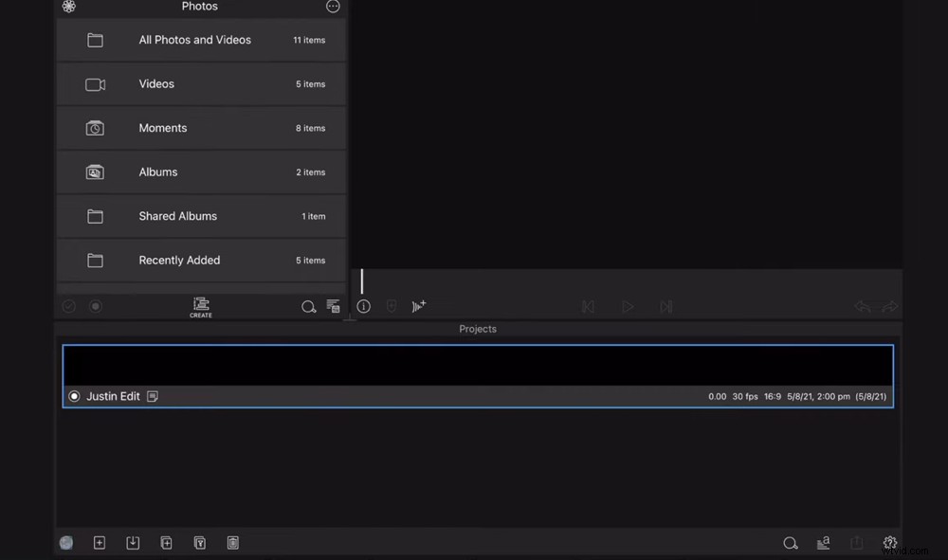948x560 pixels.
Task: Open the Photos ellipsis options menu
Action: (333, 7)
